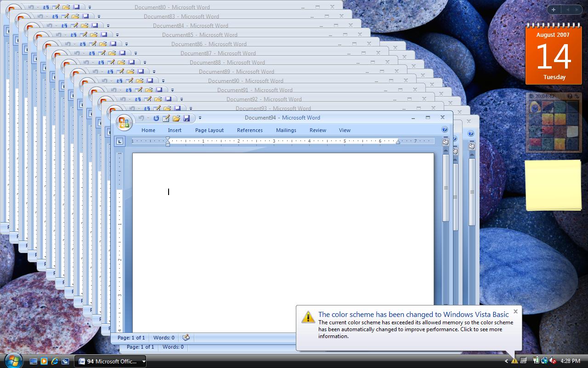Click the proofing check icon in Document94 status bar
The image size is (588, 368).
pos(186,338)
